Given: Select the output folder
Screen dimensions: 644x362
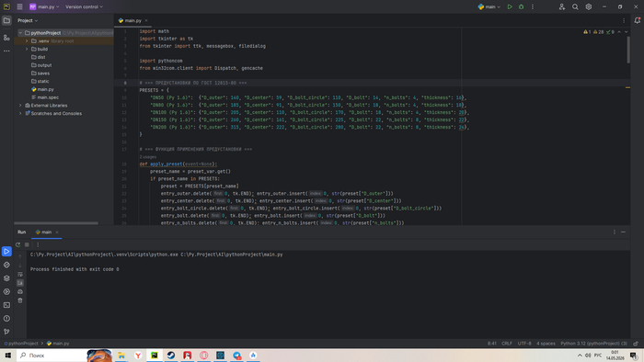Looking at the screenshot, I should [x=41, y=65].
